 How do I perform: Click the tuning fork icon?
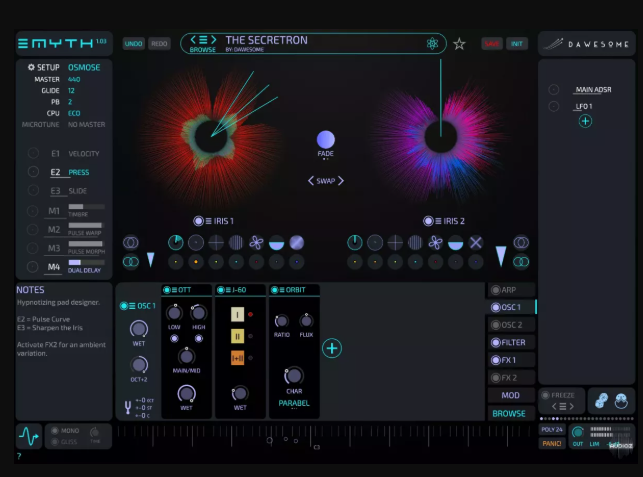[128, 407]
